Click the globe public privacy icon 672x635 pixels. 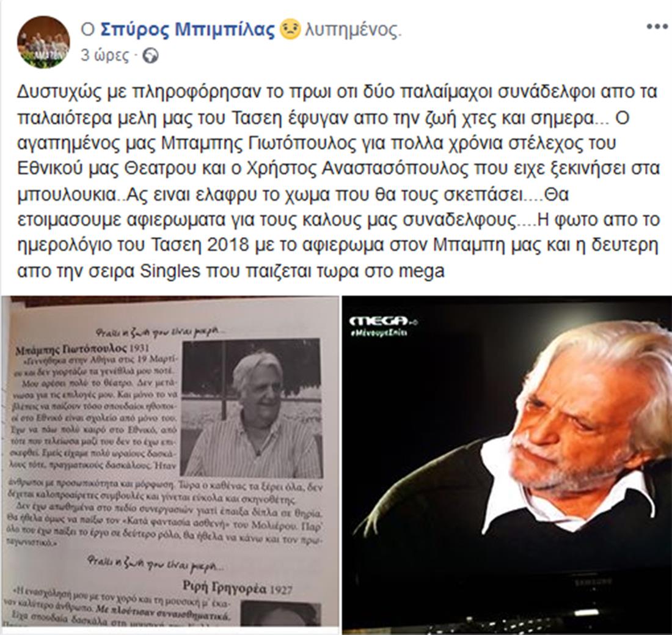[150, 56]
